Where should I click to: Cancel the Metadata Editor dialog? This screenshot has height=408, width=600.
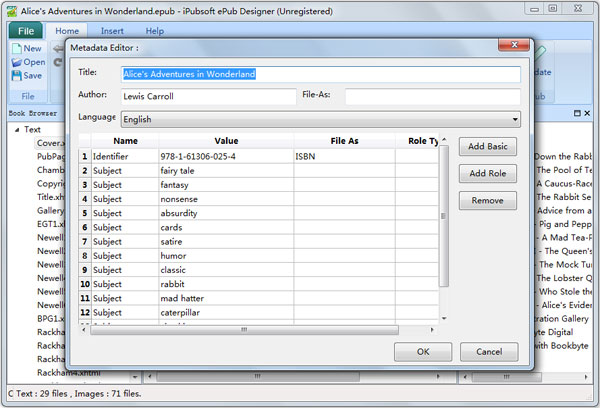coord(488,352)
